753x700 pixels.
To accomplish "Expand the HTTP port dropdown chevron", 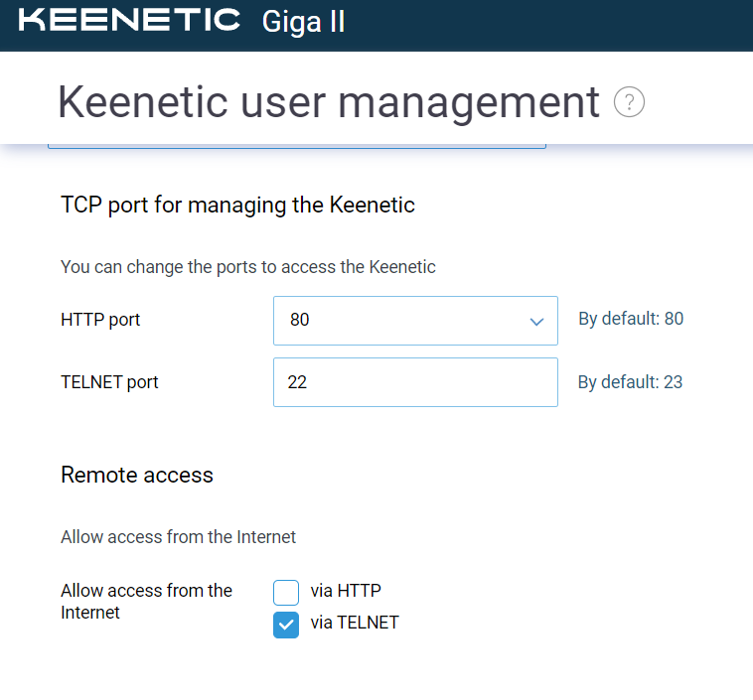I will coord(536,321).
